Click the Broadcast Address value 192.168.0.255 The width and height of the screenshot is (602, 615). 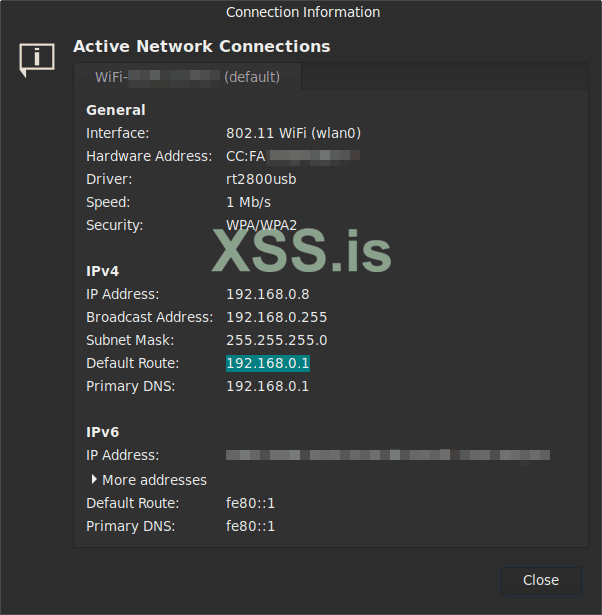pyautogui.click(x=277, y=317)
